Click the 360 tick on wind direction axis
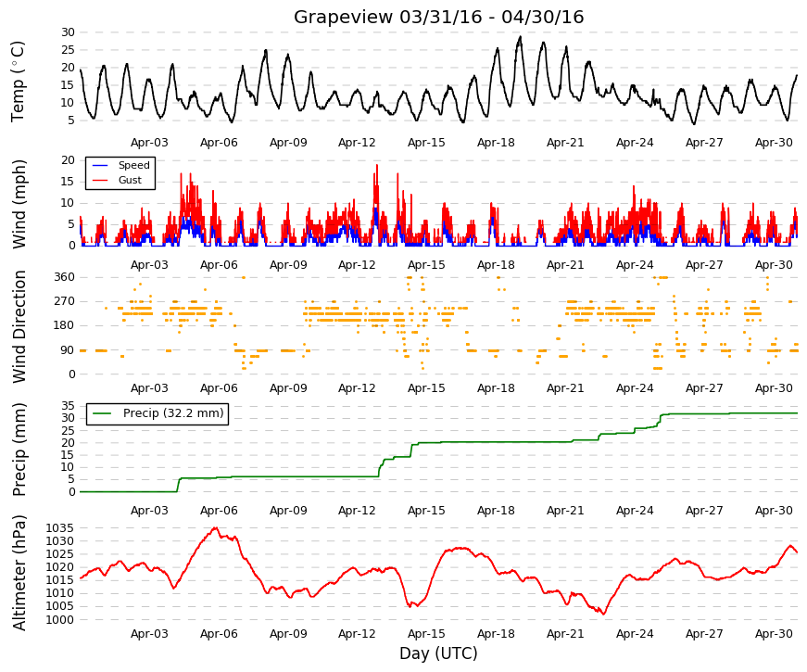 (64, 277)
